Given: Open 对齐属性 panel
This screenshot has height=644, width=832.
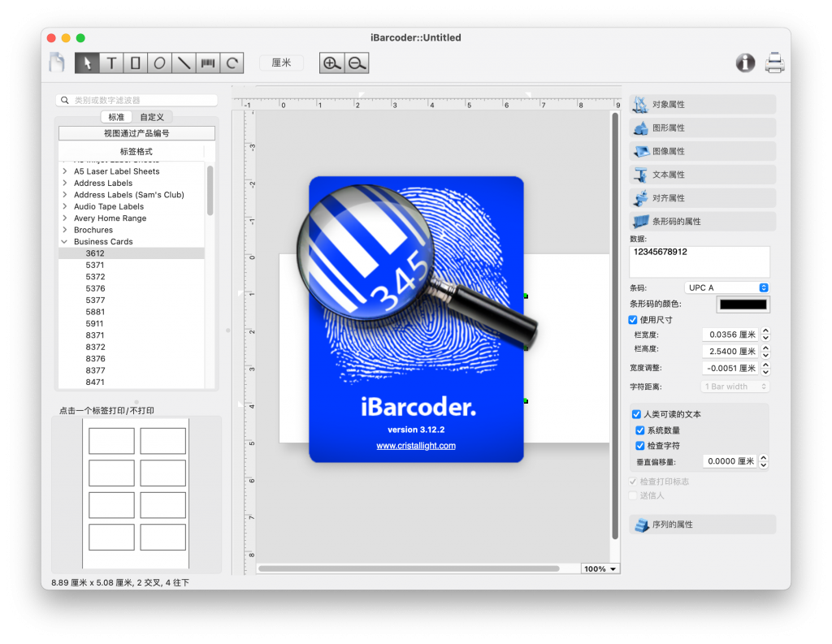Looking at the screenshot, I should coord(703,198).
